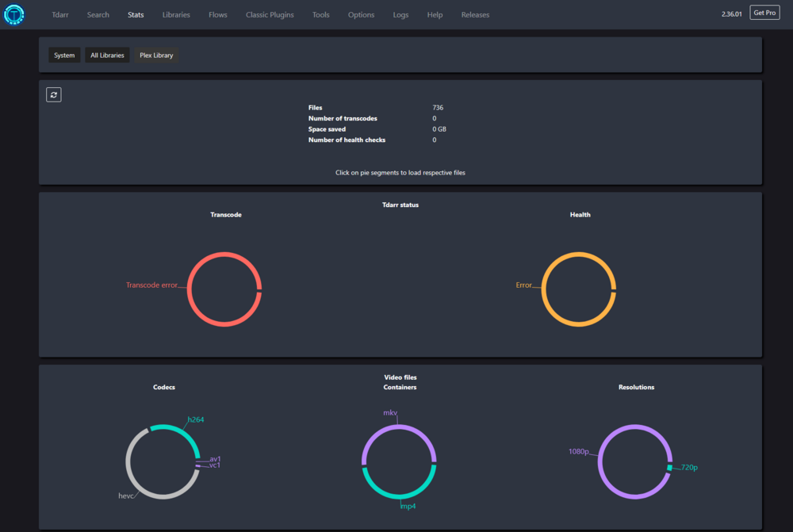Switch to the System stats tab

point(64,55)
